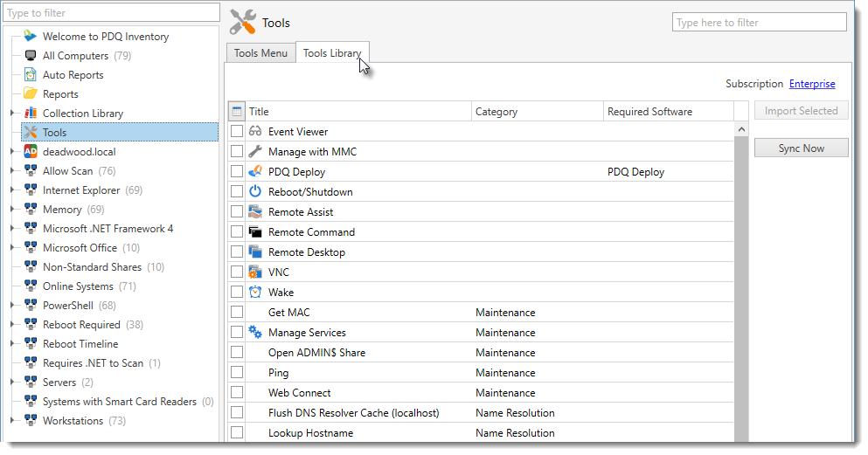Enable the Ping checkbox
This screenshot has height=455, width=868.
(237, 372)
